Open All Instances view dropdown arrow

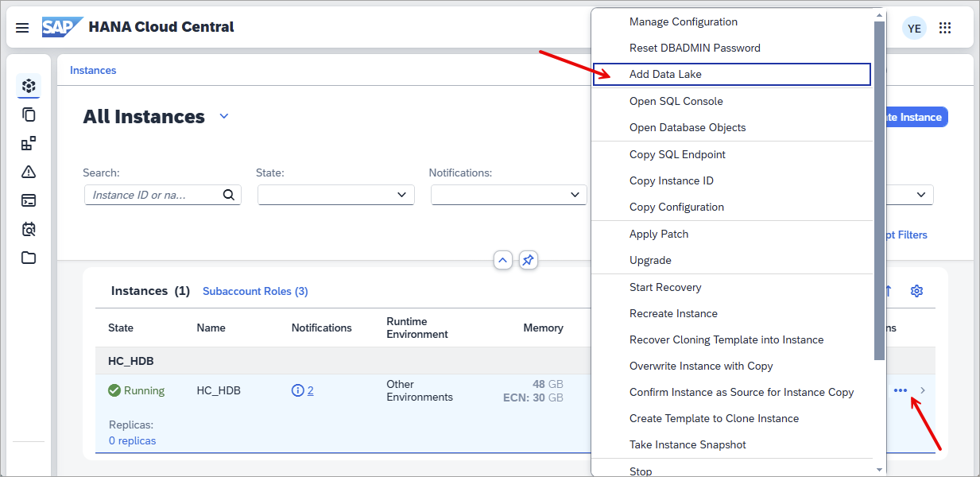click(224, 116)
